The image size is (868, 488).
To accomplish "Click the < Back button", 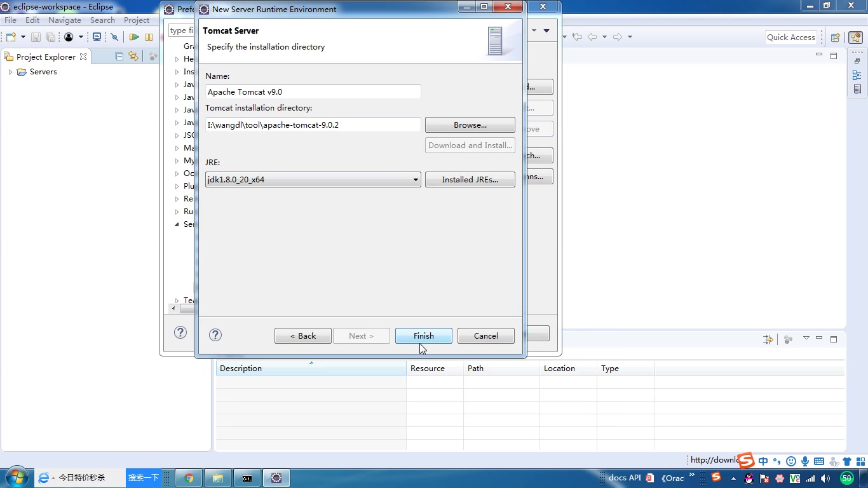I will click(303, 336).
